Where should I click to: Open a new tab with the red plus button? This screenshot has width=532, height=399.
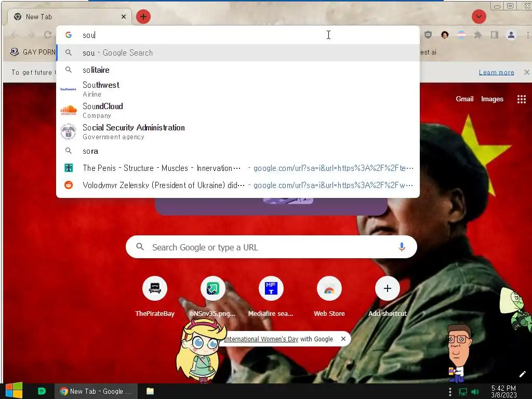point(143,17)
